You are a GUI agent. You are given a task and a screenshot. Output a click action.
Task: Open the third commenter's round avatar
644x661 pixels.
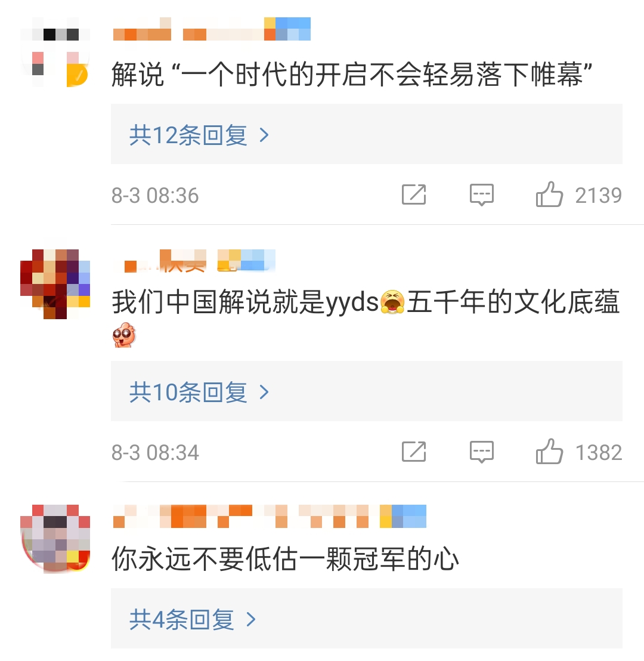[x=55, y=539]
